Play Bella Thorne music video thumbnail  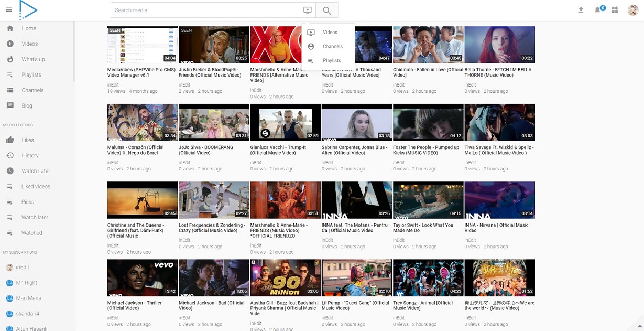500,45
